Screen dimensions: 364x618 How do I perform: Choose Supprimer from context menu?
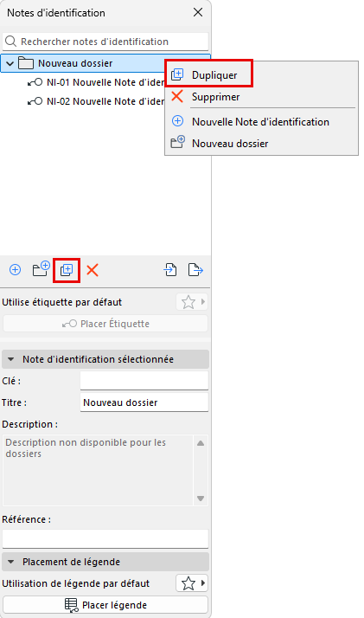point(261,97)
